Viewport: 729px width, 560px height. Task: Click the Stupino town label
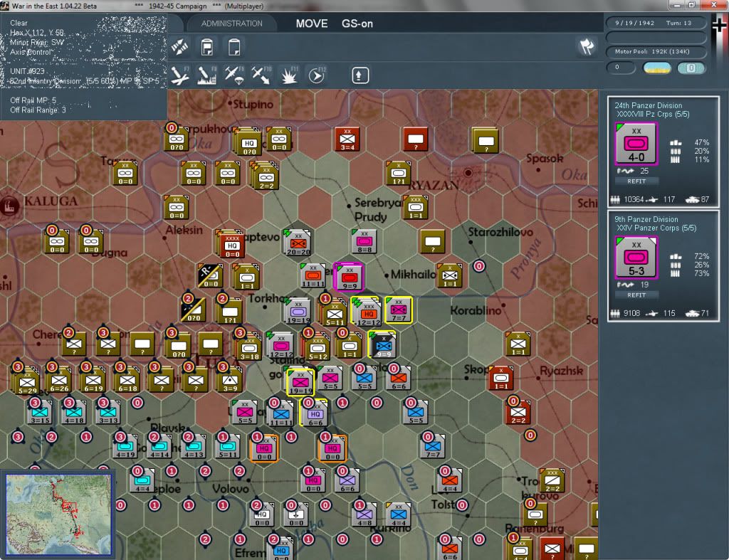[x=253, y=104]
